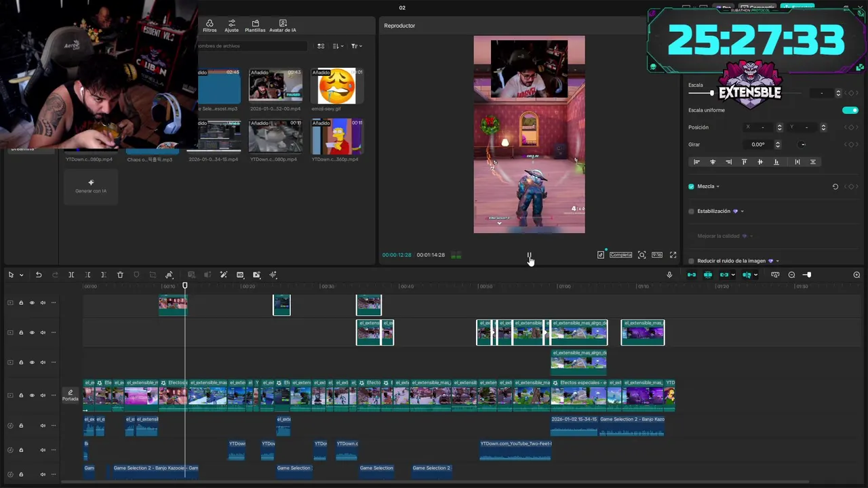Lock the main video track beside Portada

(21, 395)
